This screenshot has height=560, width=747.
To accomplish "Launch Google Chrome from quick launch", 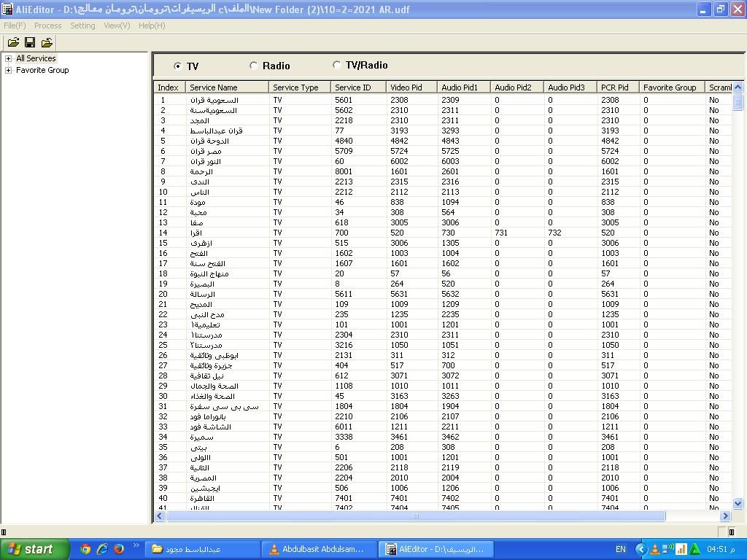I will pyautogui.click(x=85, y=549).
